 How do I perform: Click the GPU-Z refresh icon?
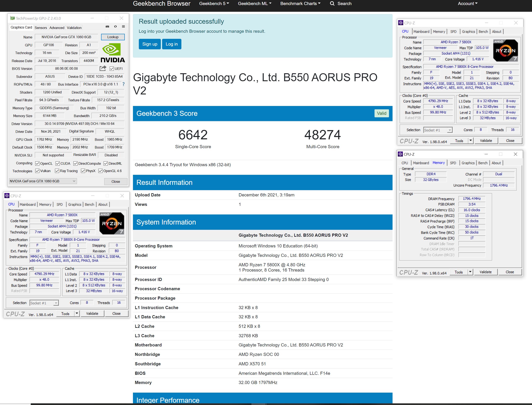tap(115, 26)
